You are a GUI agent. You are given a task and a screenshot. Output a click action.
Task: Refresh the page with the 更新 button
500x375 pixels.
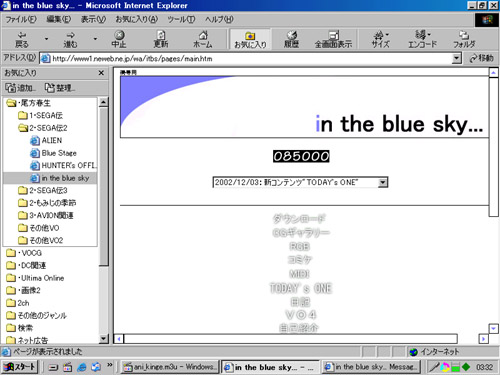tap(161, 39)
